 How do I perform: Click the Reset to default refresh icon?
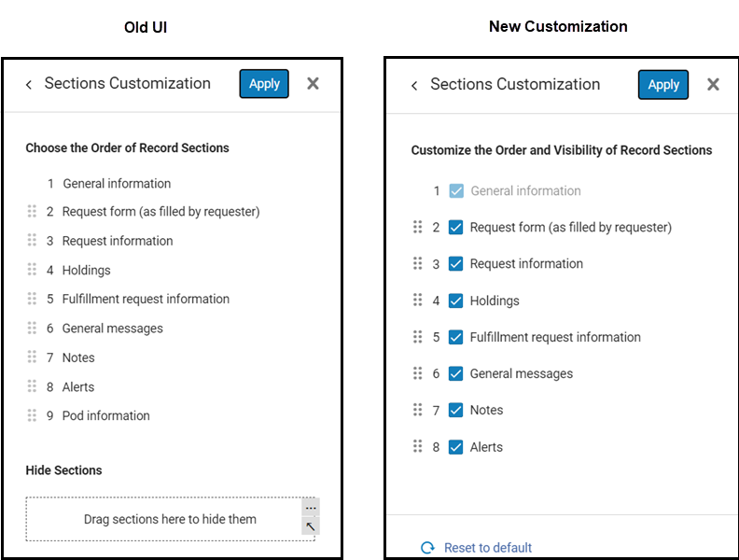[x=427, y=548]
